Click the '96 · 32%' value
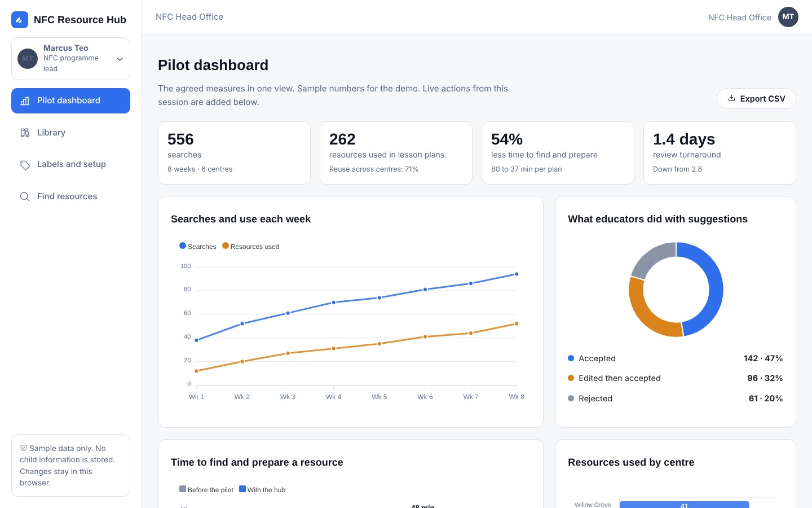This screenshot has height=508, width=812. tap(765, 378)
